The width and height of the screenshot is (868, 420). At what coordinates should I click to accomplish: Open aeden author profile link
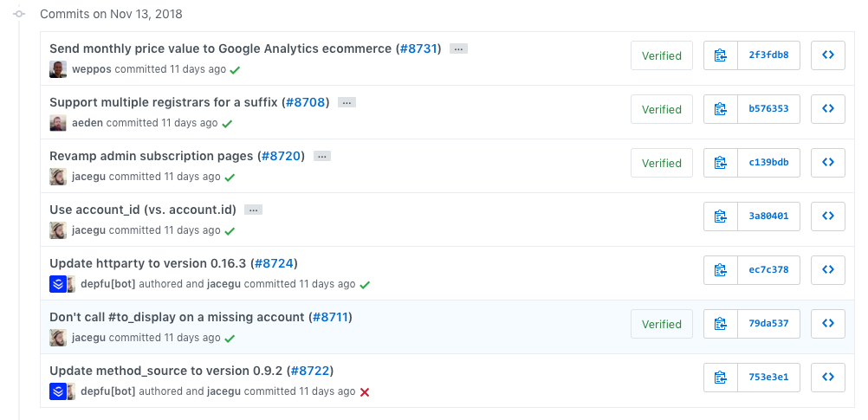[x=87, y=123]
